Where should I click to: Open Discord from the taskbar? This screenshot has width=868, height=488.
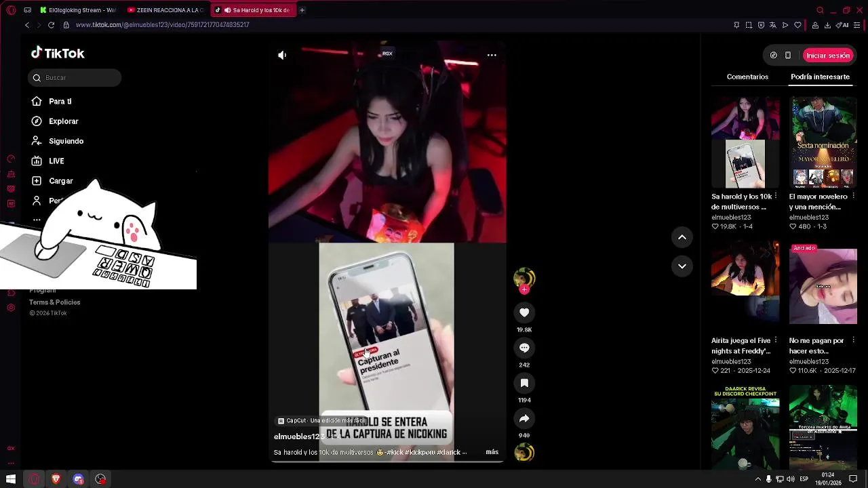click(x=78, y=479)
